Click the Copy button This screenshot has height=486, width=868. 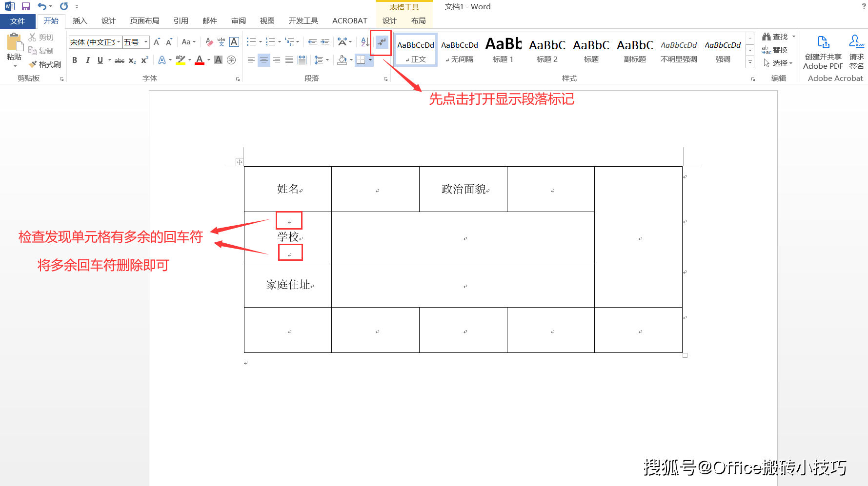41,51
